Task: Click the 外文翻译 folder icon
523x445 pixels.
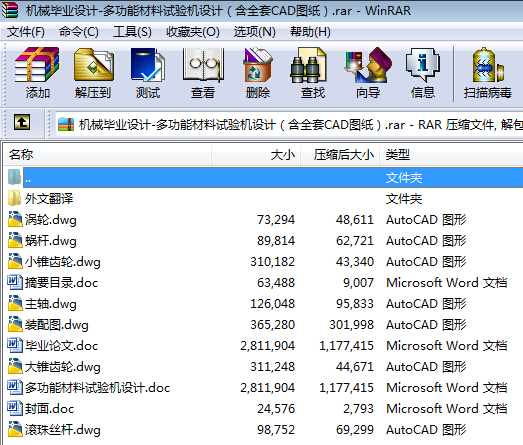Action: point(14,198)
